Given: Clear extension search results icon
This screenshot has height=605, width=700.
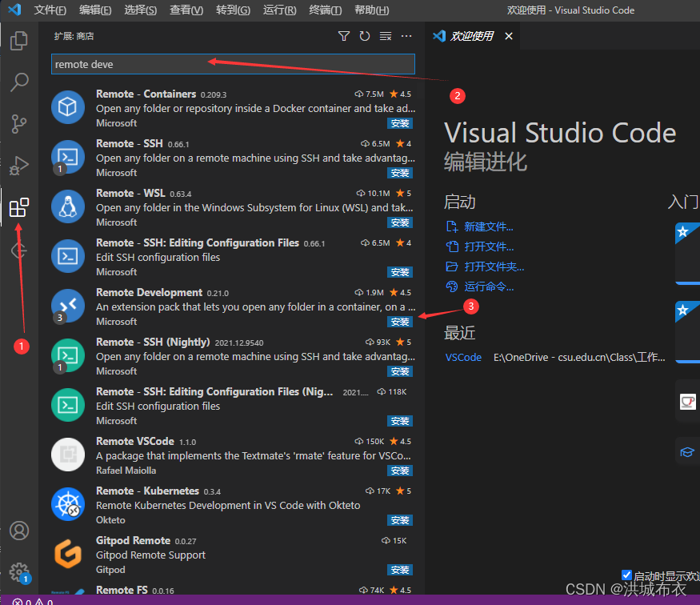Looking at the screenshot, I should 386,36.
